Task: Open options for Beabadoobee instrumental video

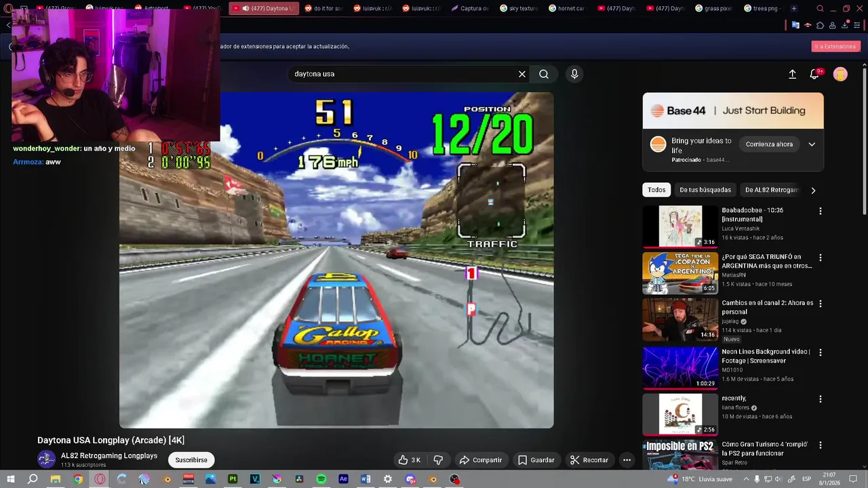Action: point(820,211)
